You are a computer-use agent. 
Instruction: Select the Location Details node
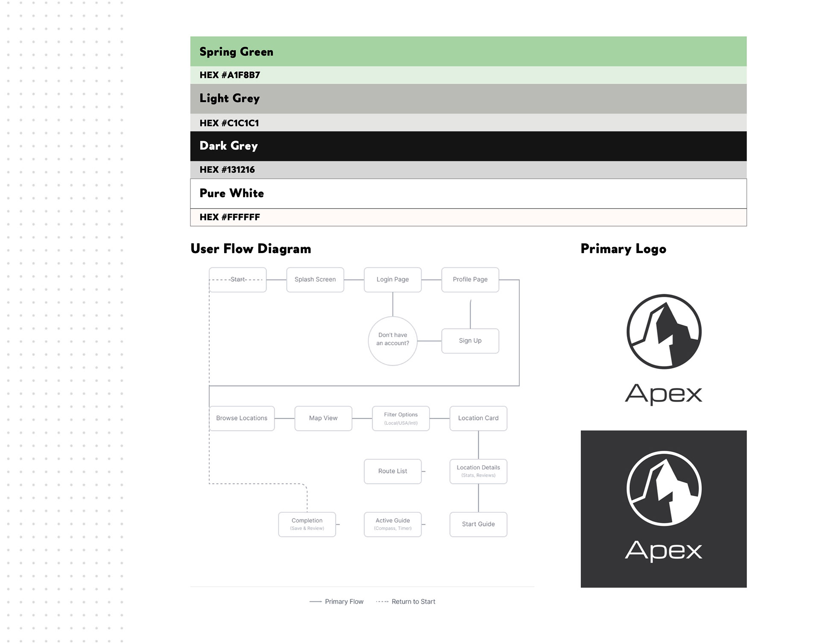click(478, 471)
